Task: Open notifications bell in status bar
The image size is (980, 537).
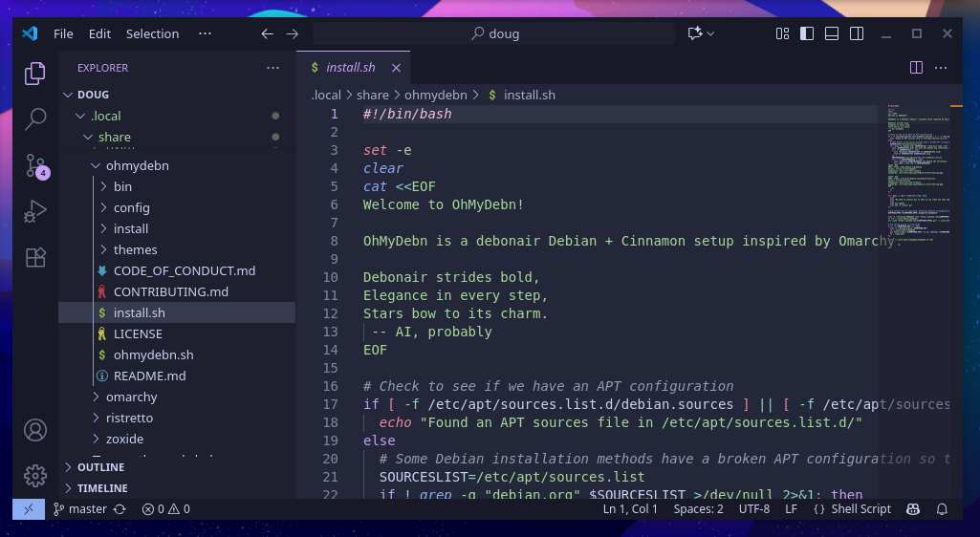Action: tap(942, 509)
